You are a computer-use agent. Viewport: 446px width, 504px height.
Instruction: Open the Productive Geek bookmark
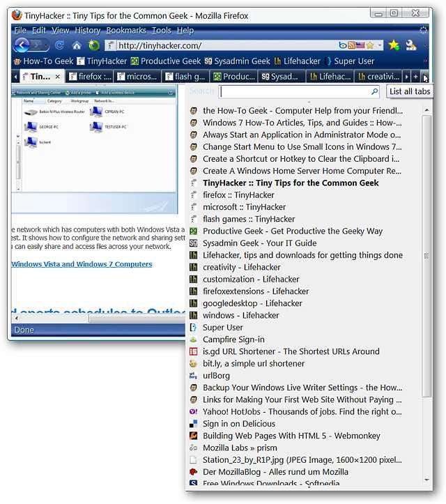(x=166, y=61)
